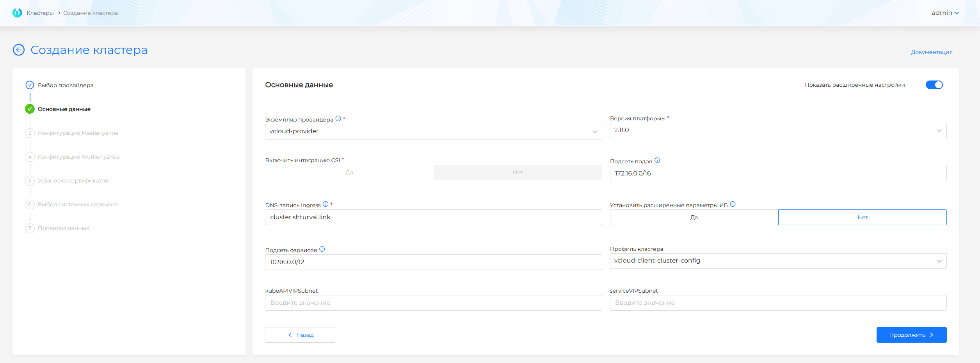Open the admin account menu

click(945, 12)
